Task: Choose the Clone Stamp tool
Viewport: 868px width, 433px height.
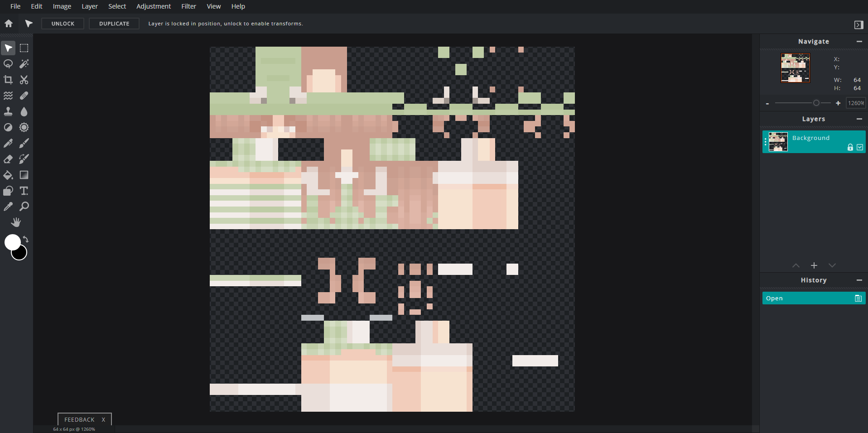Action: 8,111
